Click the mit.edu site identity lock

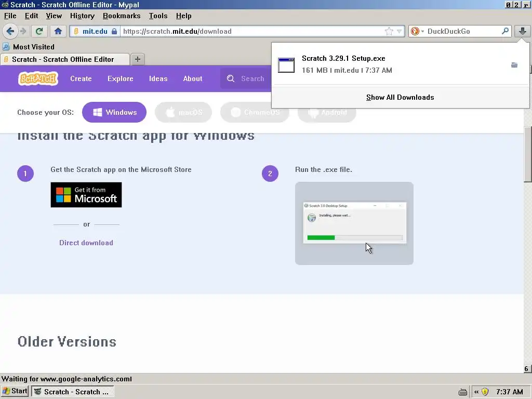(95, 31)
